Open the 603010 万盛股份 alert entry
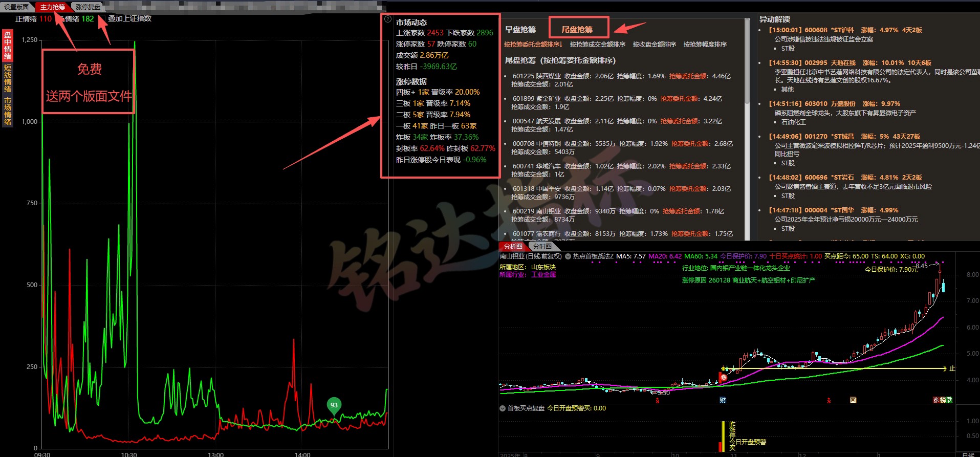The width and height of the screenshot is (980, 457). tap(834, 104)
